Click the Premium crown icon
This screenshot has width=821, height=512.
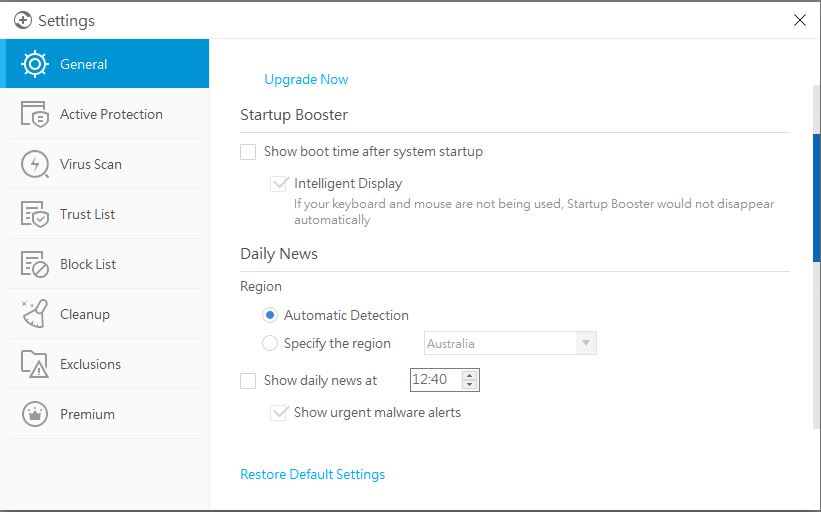click(x=35, y=414)
